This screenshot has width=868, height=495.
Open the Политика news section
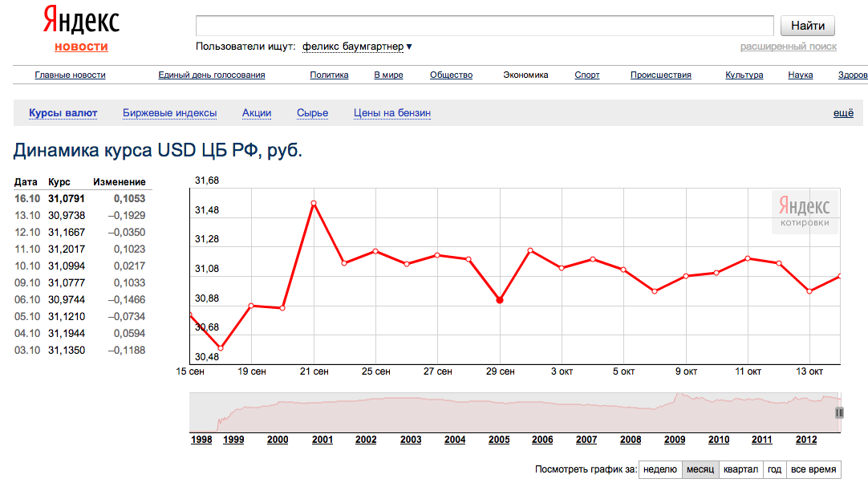[x=329, y=75]
